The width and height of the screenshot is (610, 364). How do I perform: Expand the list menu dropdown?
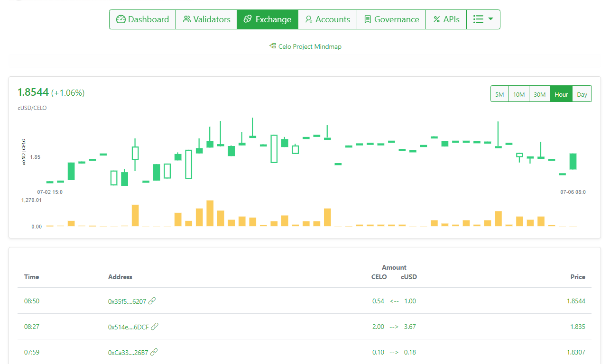pyautogui.click(x=483, y=19)
